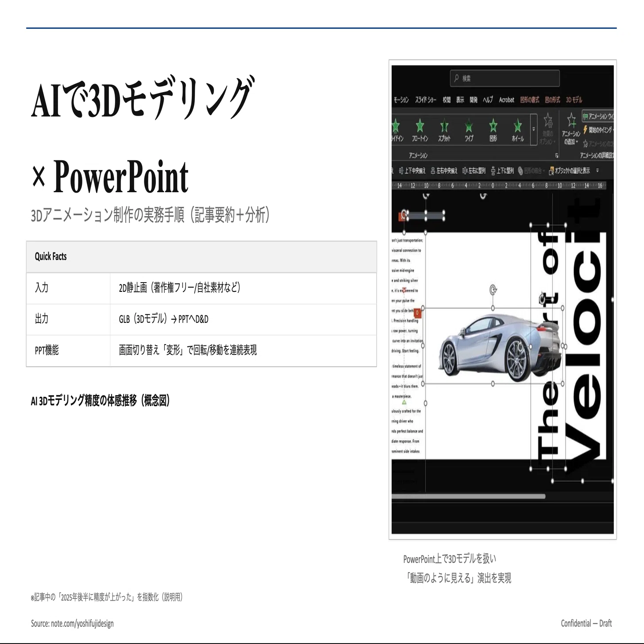Click the "Confidential — Draft" footer text
The height and width of the screenshot is (644, 644).
tap(586, 624)
